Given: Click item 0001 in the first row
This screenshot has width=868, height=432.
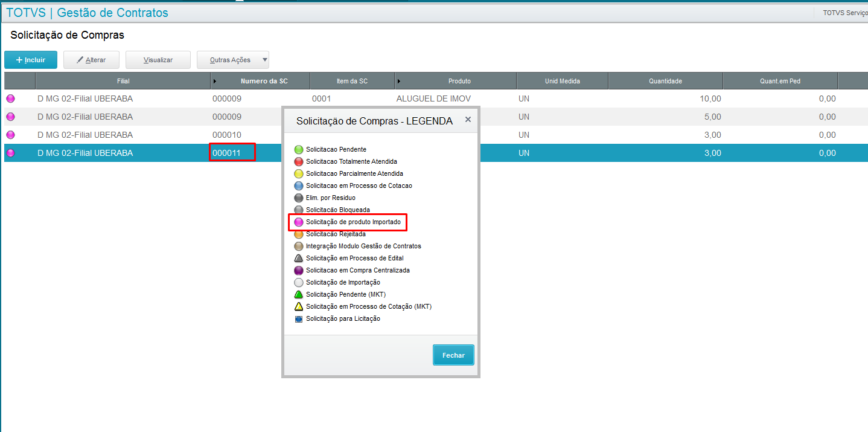Looking at the screenshot, I should [x=322, y=98].
